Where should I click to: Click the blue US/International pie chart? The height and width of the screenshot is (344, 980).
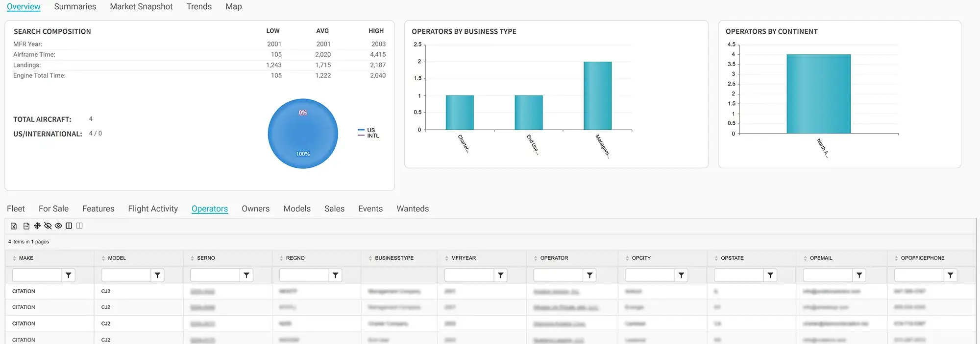pos(303,134)
